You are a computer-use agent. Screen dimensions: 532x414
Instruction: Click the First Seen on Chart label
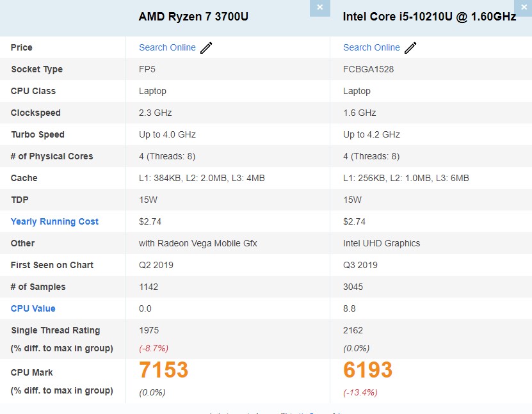tap(52, 265)
